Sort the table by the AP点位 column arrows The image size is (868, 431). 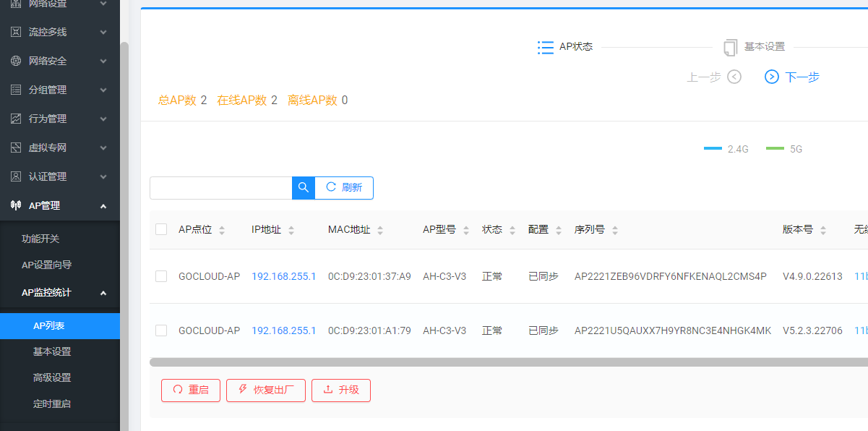click(222, 230)
